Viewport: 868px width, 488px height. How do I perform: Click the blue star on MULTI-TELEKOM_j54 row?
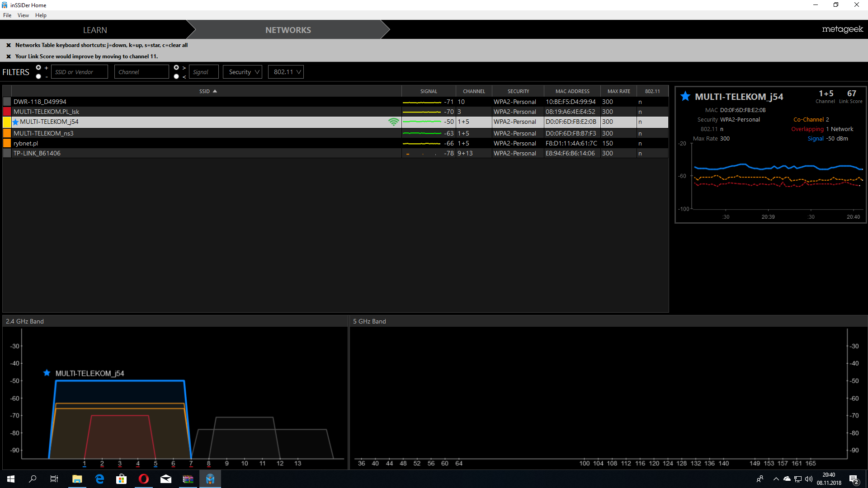point(16,122)
